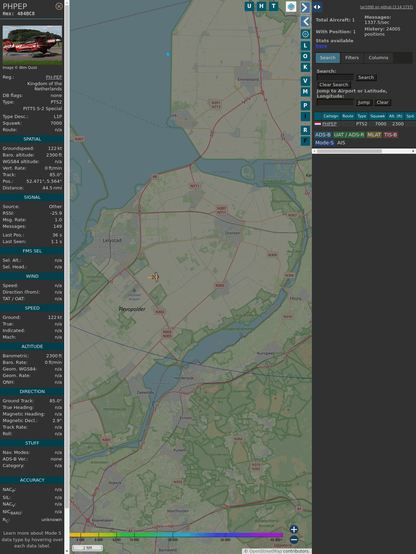Toggle the P map button
416x554 pixels.
click(x=305, y=105)
